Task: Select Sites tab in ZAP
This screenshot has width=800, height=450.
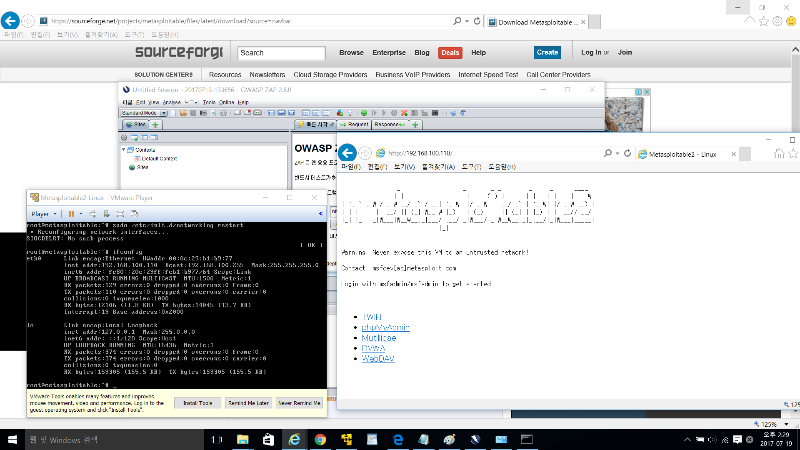Action: (x=136, y=124)
